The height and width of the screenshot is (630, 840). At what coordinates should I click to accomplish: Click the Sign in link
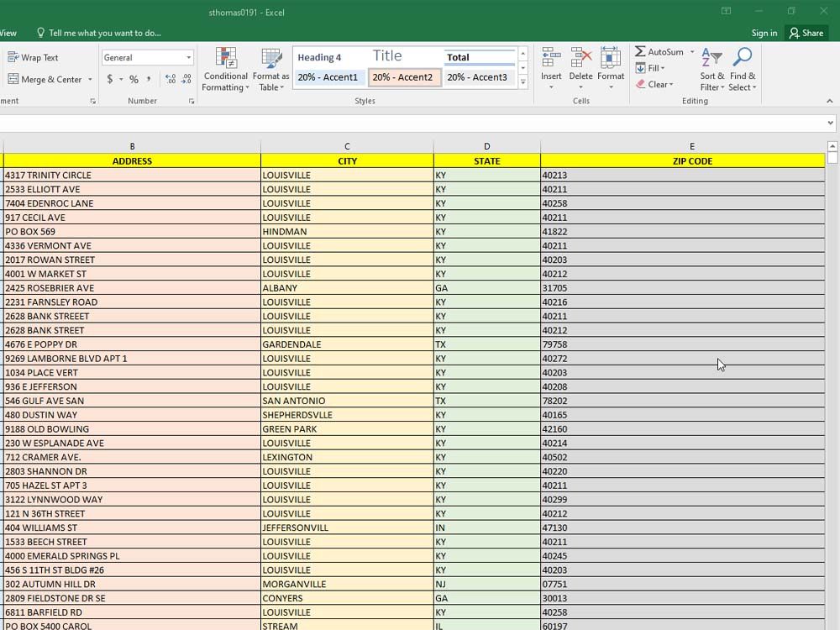point(764,33)
